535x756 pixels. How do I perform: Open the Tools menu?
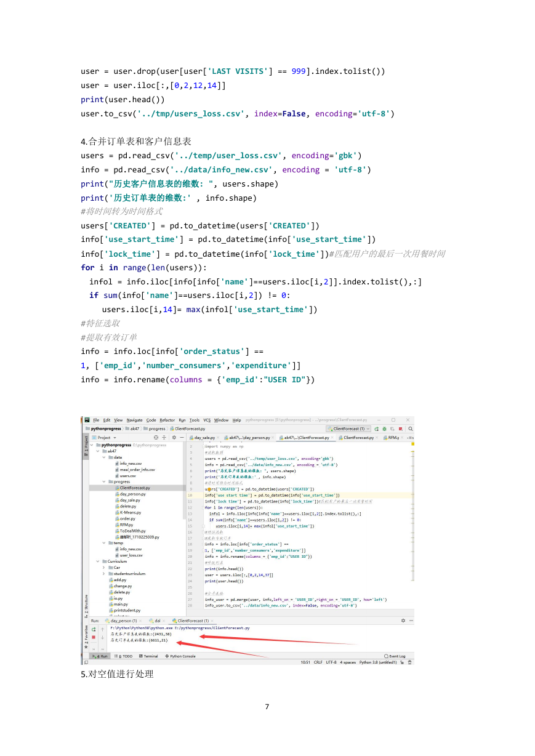point(195,420)
